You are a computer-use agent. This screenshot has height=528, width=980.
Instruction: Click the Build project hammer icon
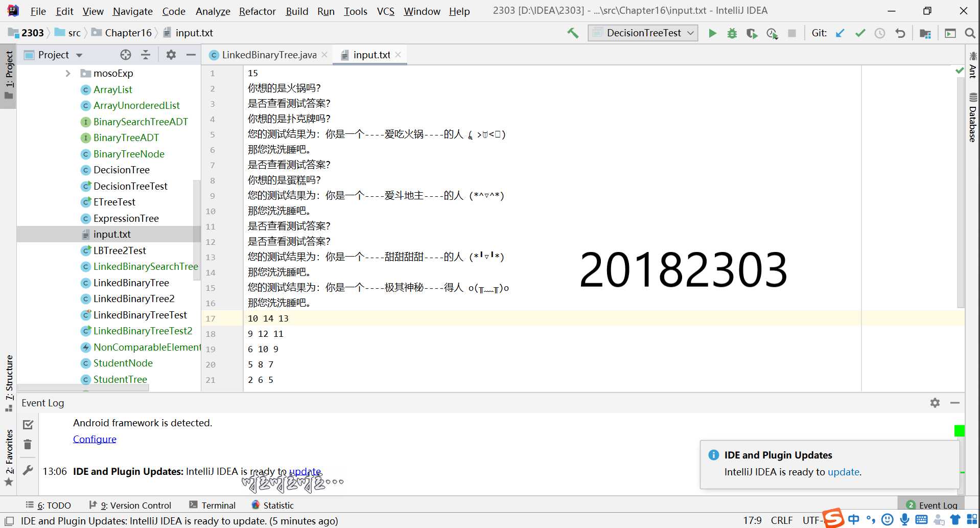[x=573, y=33]
